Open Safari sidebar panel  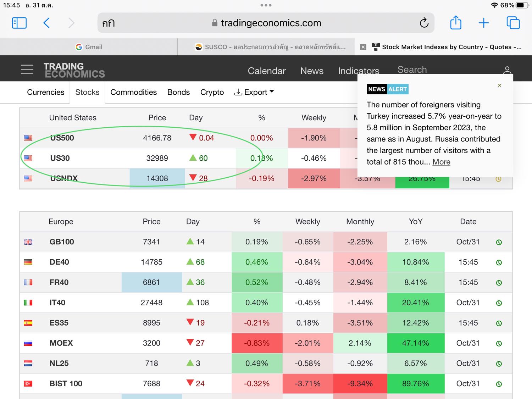pos(19,23)
